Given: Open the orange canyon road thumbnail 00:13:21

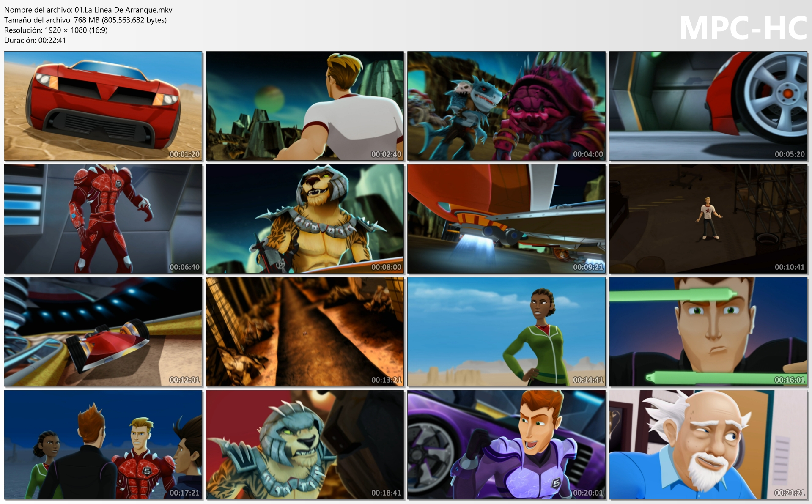Looking at the screenshot, I should point(305,332).
